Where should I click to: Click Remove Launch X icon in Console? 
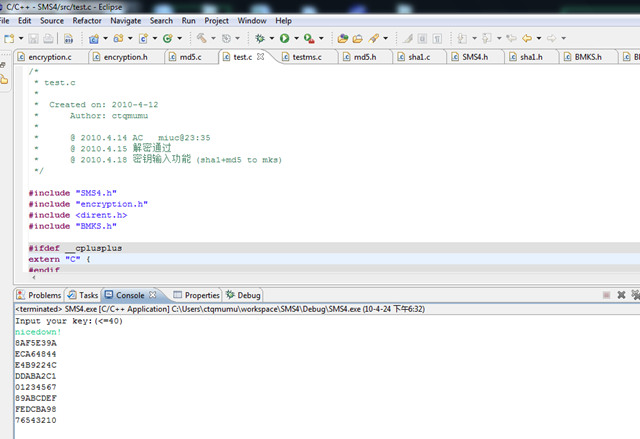(x=621, y=295)
